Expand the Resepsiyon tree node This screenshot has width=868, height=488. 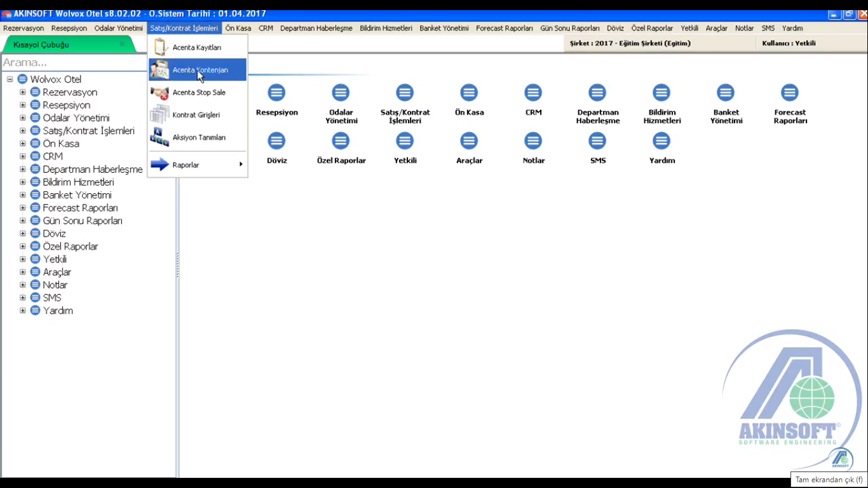pos(23,105)
